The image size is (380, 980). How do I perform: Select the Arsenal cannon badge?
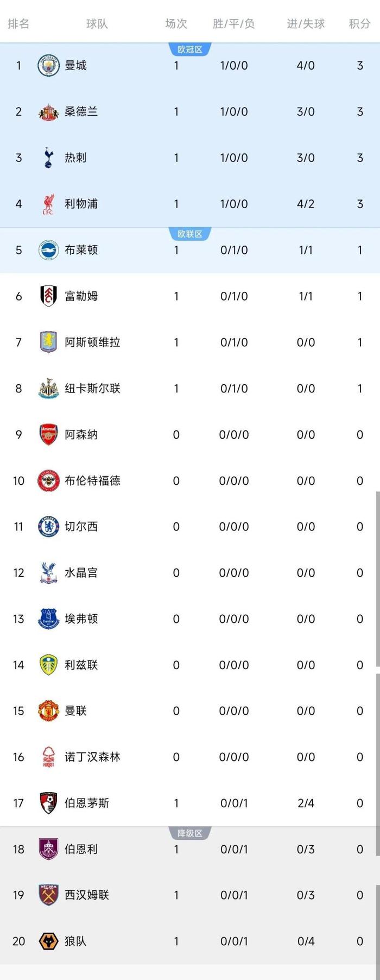coord(48,435)
